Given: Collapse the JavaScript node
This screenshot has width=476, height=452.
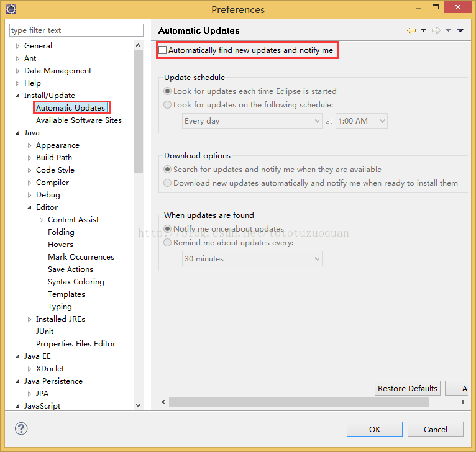Looking at the screenshot, I should point(17,406).
